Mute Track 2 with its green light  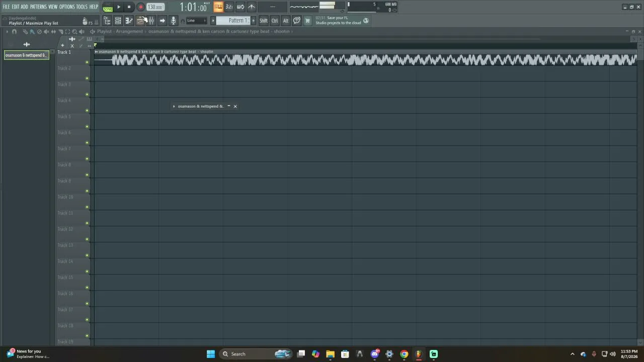coord(87,78)
